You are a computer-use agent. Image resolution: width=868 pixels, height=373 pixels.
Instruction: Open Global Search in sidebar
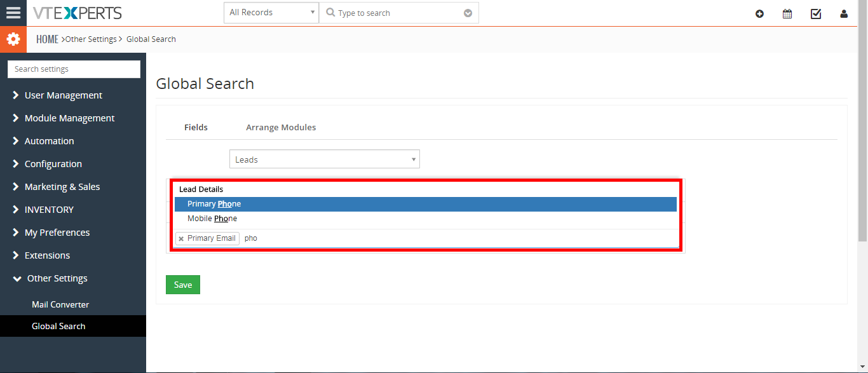coord(73,326)
